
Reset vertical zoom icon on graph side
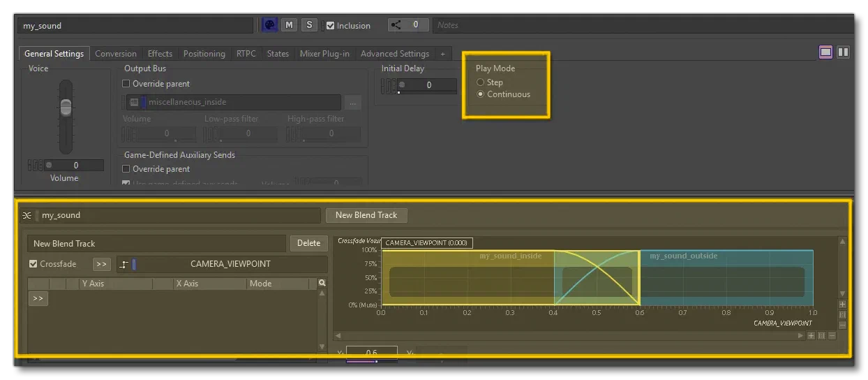pyautogui.click(x=842, y=315)
